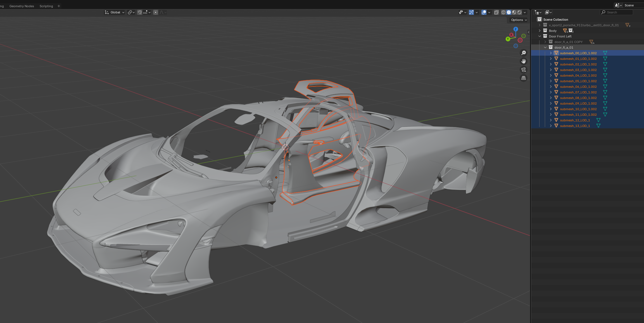Viewport: 644px width, 323px height.
Task: Toggle proportional editing
Action: point(156,12)
